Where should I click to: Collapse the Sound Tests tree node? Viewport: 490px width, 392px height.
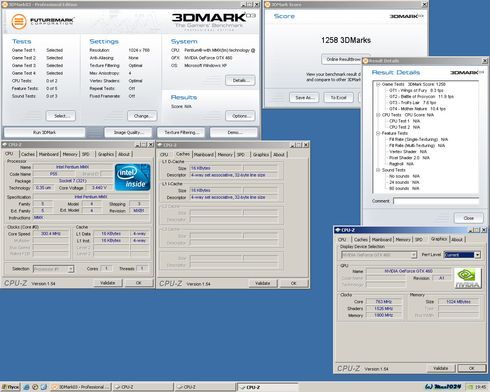pyautogui.click(x=378, y=170)
